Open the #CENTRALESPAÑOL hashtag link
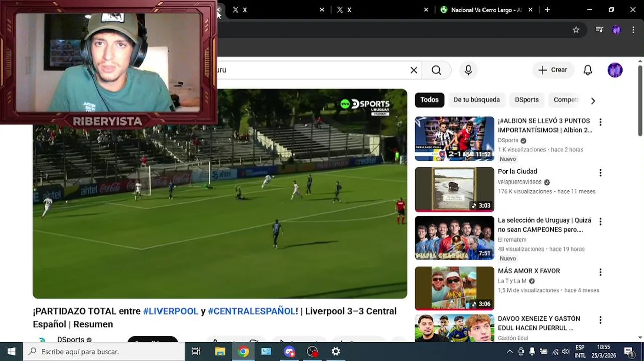Screen dimensions: 644x361 click(x=252, y=311)
